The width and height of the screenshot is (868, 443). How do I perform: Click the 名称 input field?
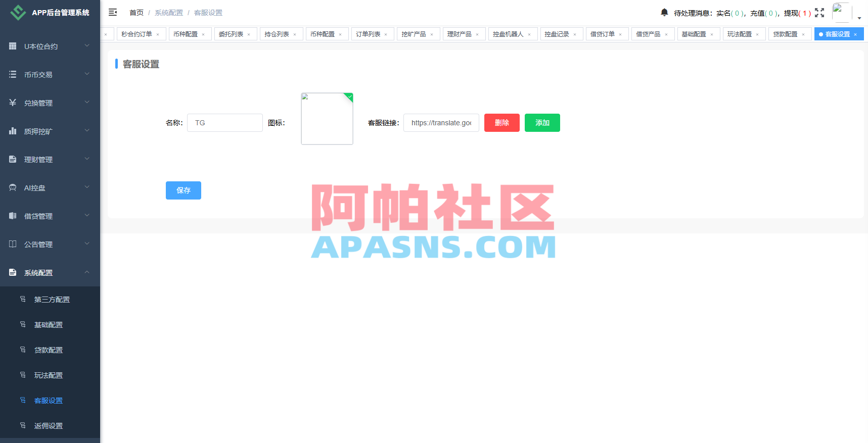pyautogui.click(x=225, y=123)
